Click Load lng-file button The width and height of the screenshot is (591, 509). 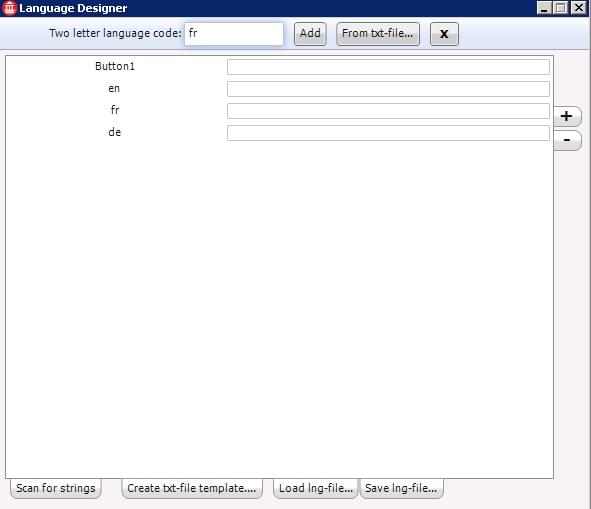coord(315,488)
